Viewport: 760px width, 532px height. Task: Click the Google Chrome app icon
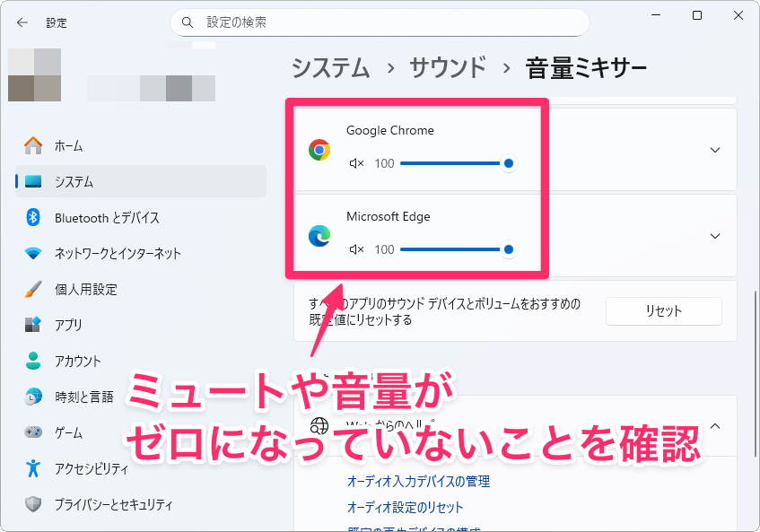coord(319,150)
